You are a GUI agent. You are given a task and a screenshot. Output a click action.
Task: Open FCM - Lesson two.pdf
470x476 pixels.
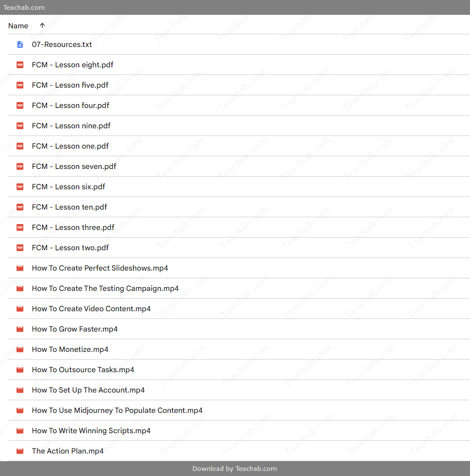(70, 248)
